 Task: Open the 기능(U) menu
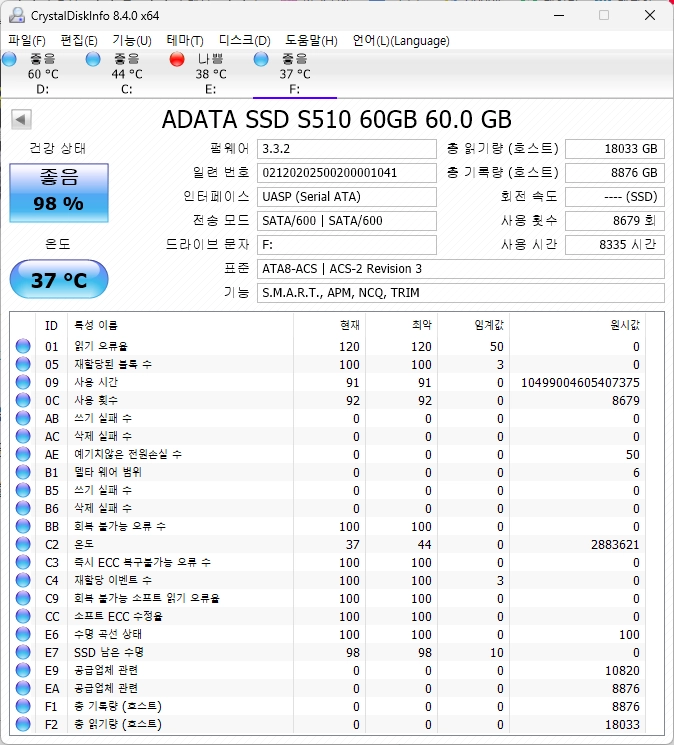[132, 41]
